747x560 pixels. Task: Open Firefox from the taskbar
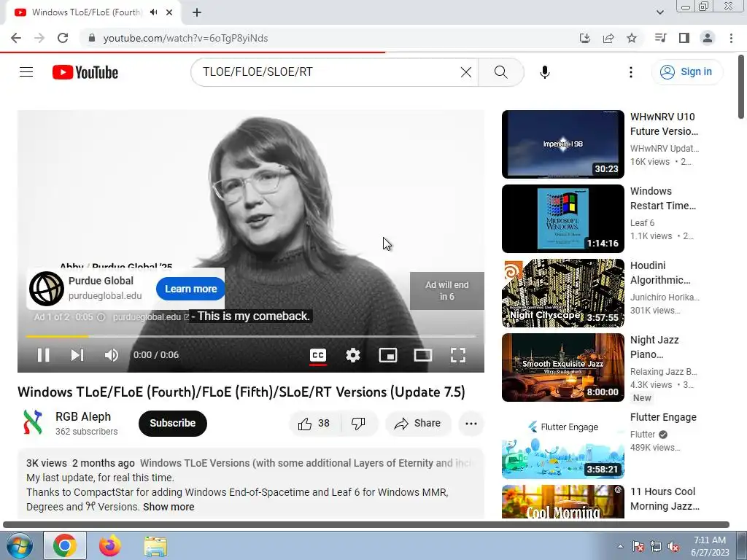point(110,545)
